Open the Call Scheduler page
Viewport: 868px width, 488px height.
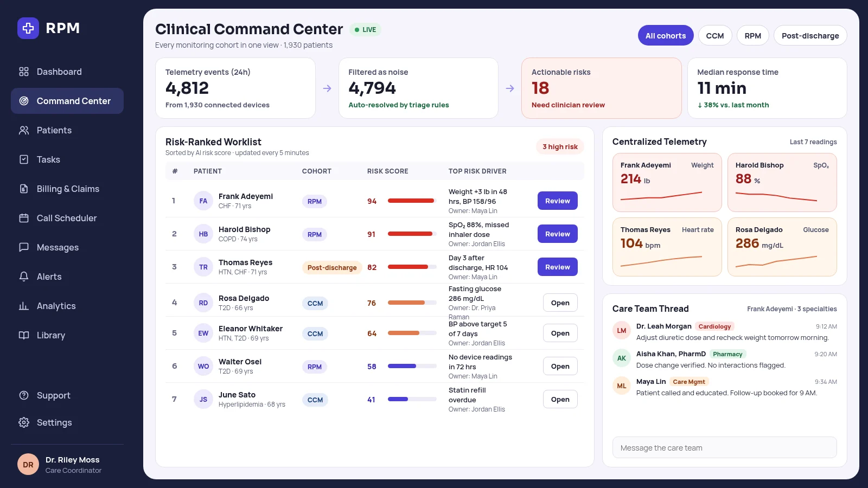pos(67,218)
